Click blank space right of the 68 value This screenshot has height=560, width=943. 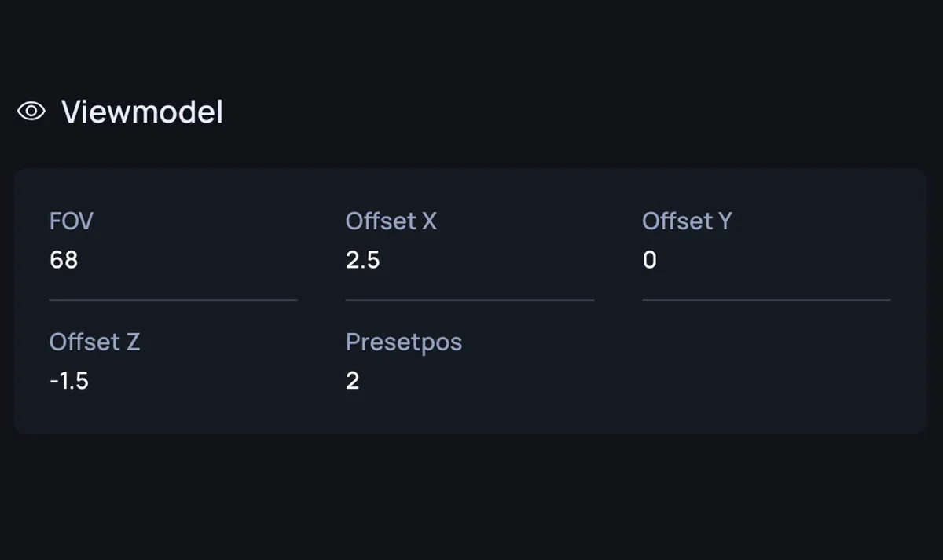pos(189,260)
